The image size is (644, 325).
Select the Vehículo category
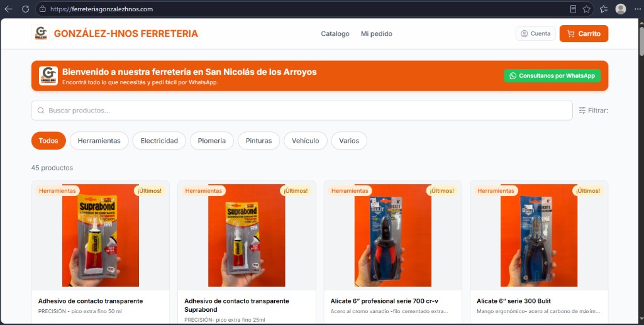[x=305, y=141]
